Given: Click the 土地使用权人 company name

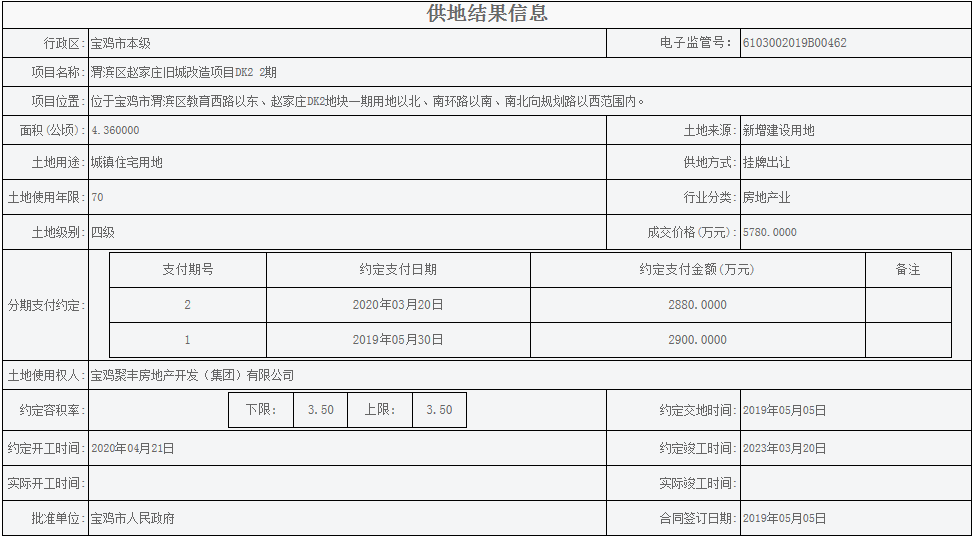Looking at the screenshot, I should [x=193, y=376].
